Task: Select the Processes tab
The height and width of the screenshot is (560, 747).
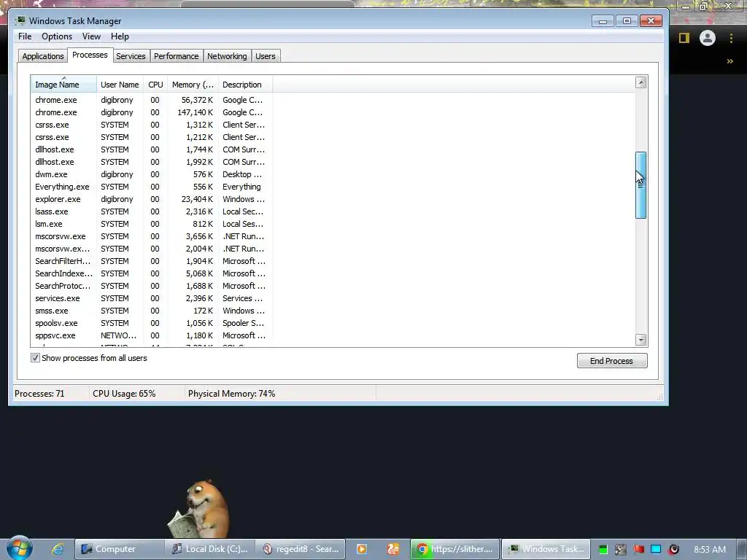Action: (x=90, y=55)
